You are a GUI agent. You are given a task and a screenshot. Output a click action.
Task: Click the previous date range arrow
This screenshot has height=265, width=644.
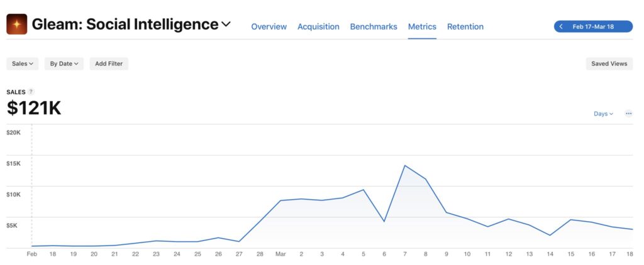coord(562,27)
